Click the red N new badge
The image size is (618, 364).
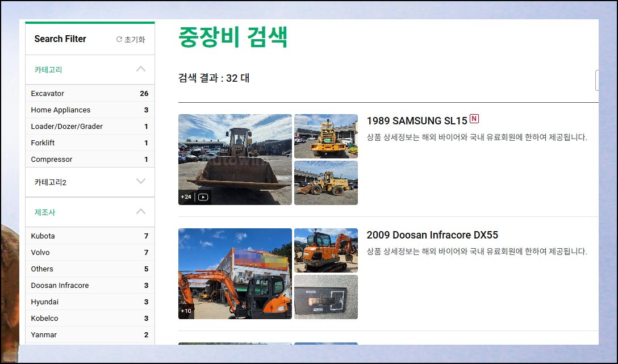tap(474, 119)
